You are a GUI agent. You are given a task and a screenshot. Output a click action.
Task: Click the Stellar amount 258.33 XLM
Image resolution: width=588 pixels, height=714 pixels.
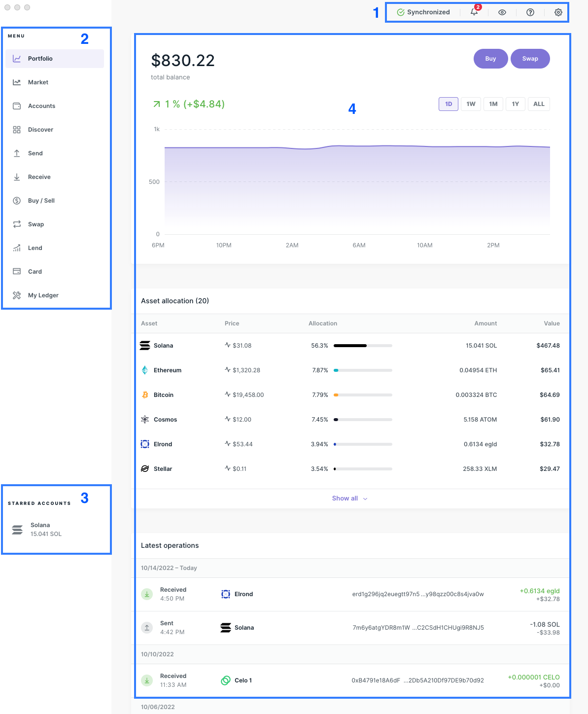[x=480, y=469]
